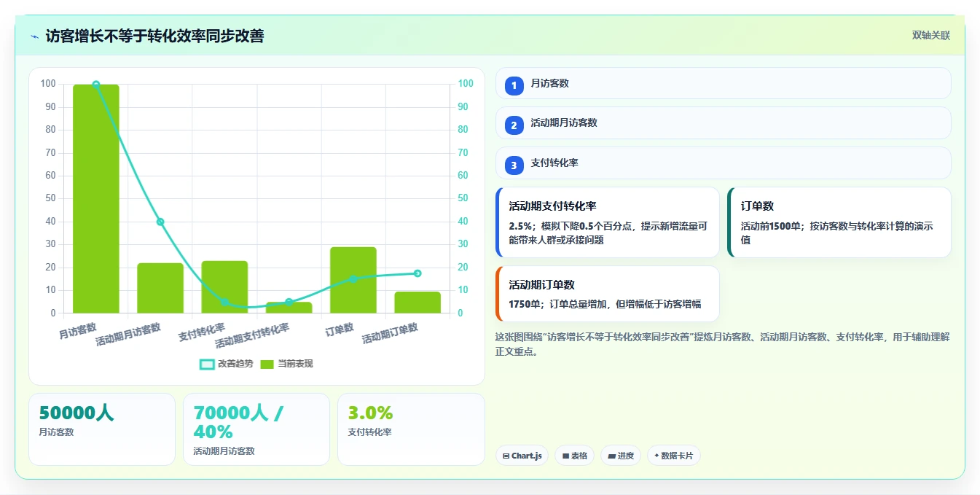
Task: Click the Chart.js tag chip
Action: (522, 456)
